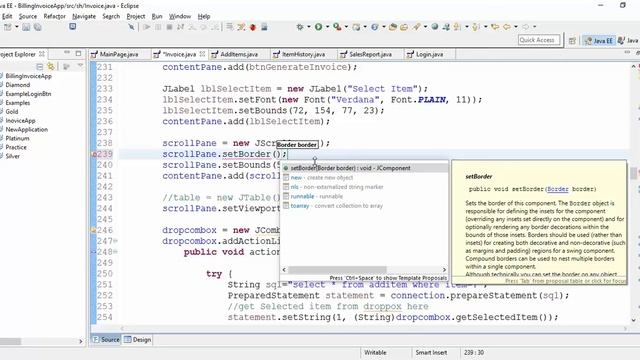Switch to the AddItems.java tab
Image resolution: width=640 pixels, height=360 pixels.
click(x=239, y=54)
